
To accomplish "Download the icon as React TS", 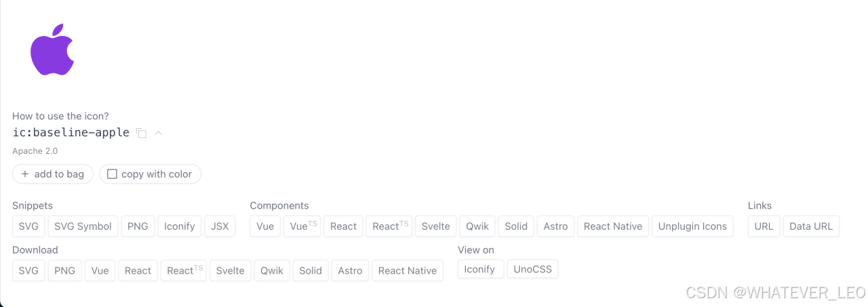I will pos(184,270).
